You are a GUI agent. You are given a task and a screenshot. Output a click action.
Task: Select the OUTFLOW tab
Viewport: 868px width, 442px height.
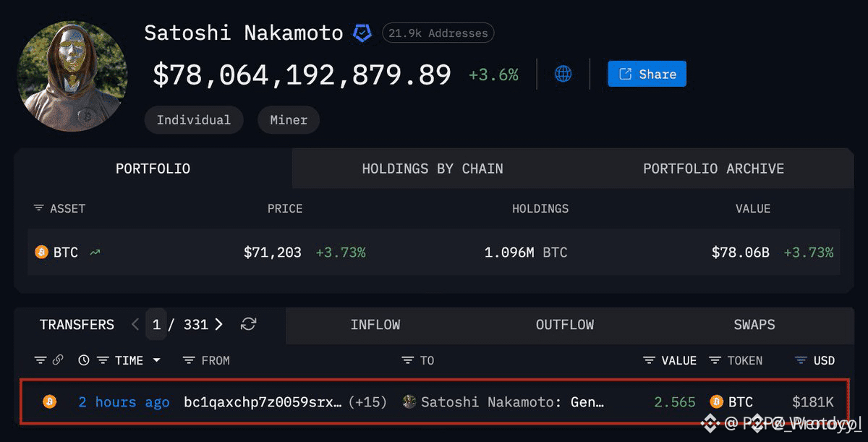(565, 325)
